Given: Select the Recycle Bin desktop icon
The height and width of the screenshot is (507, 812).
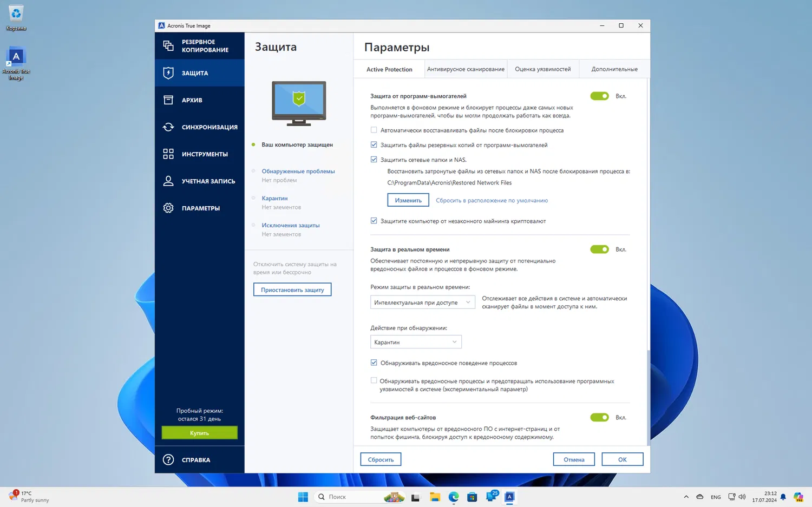Looking at the screenshot, I should 16,18.
